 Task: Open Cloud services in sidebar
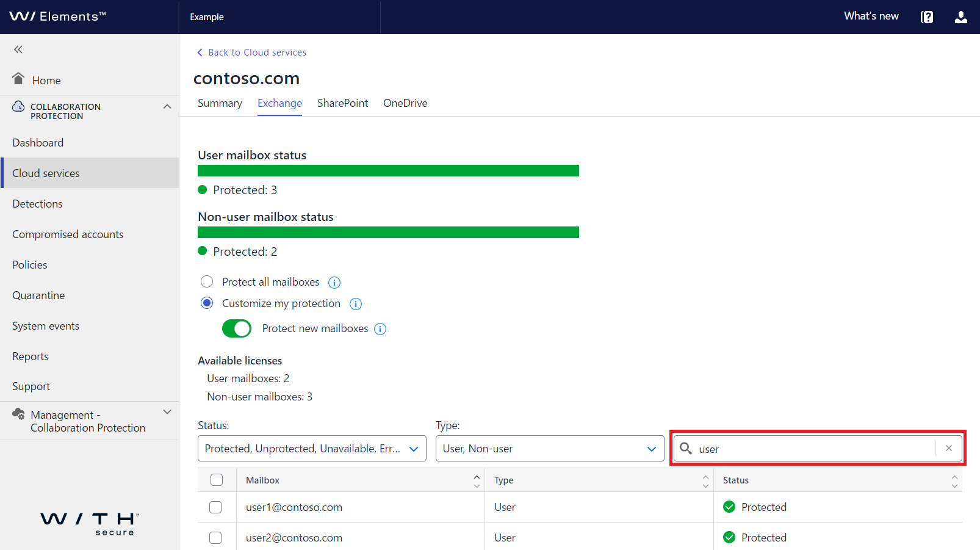click(x=90, y=173)
